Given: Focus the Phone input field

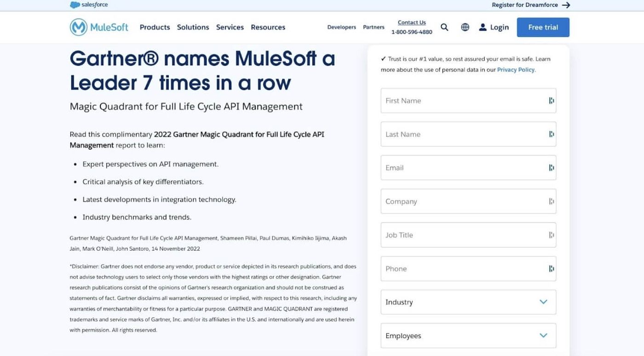Looking at the screenshot, I should point(468,269).
